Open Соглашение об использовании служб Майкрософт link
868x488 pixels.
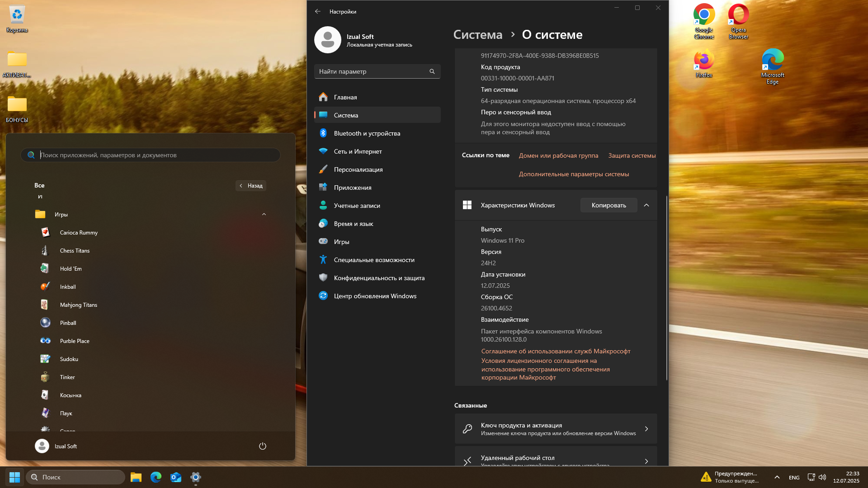click(556, 351)
